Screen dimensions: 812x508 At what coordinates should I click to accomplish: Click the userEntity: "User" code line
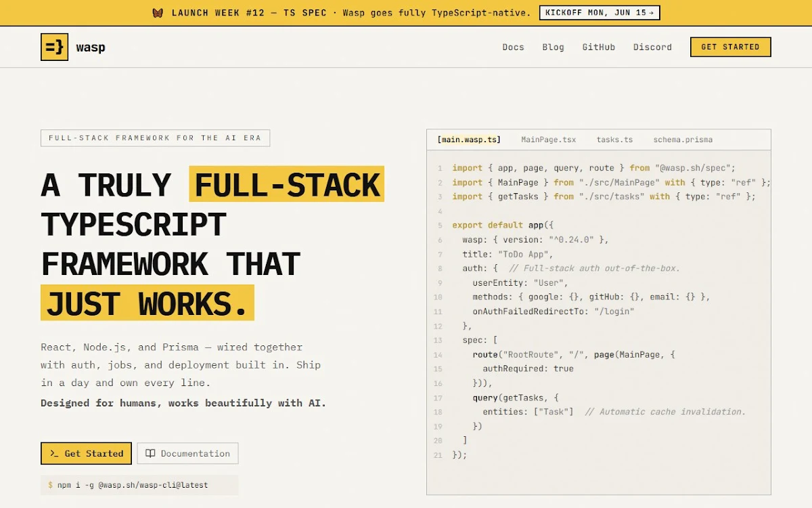(520, 282)
